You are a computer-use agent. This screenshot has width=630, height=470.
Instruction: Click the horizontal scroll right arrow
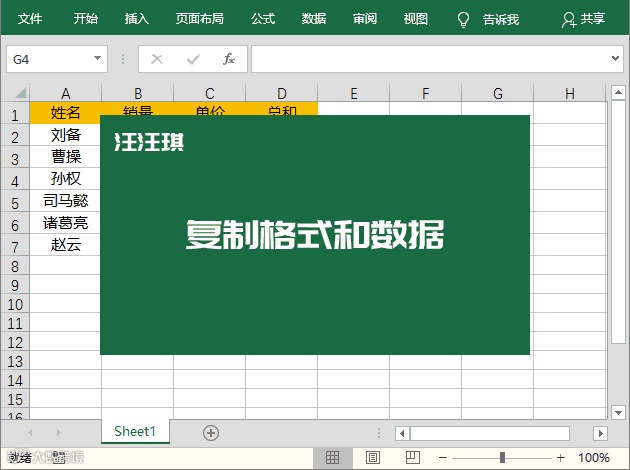coord(600,433)
